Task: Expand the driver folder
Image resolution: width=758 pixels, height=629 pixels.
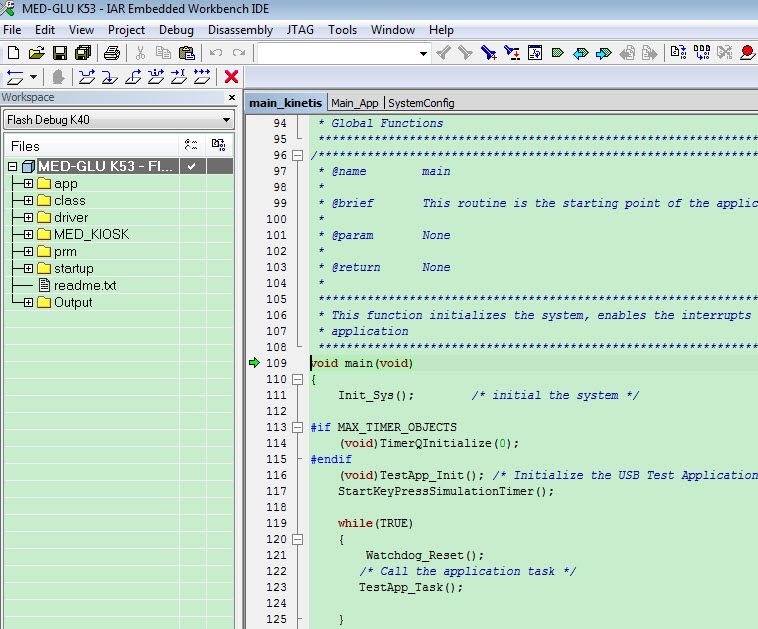Action: (x=29, y=218)
